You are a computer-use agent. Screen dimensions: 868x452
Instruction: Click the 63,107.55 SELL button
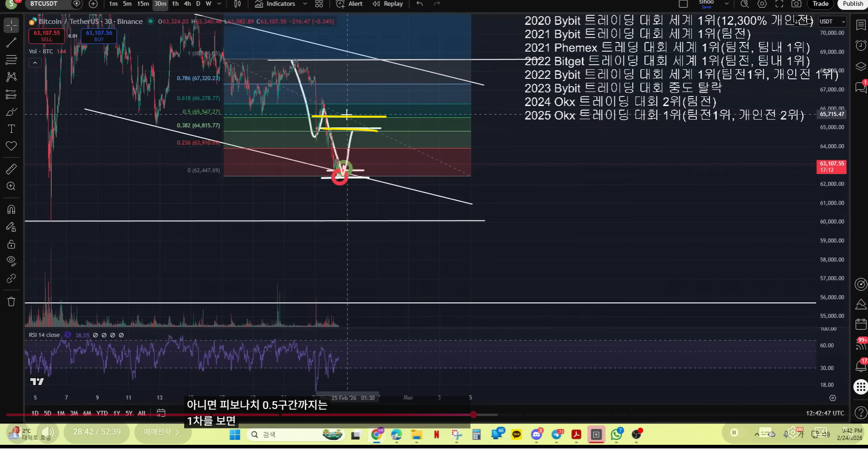coord(47,36)
